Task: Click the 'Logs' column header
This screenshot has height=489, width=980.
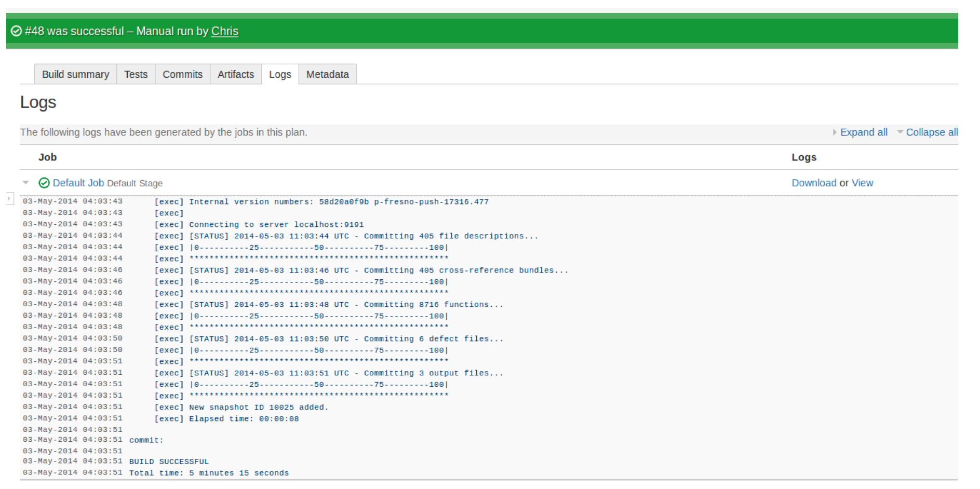Action: (x=804, y=157)
